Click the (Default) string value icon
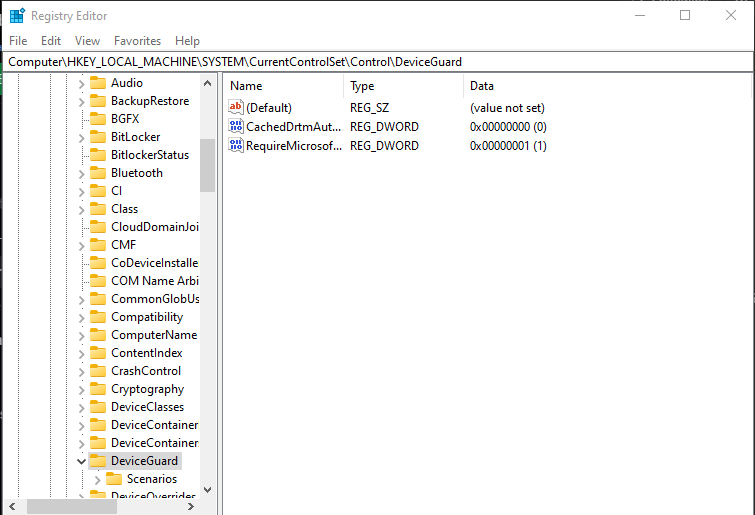The image size is (755, 515). (x=236, y=107)
